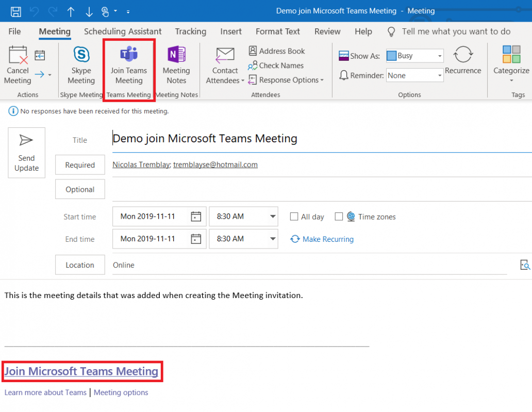Open Room Finder icon by Location
This screenshot has height=412, width=532.
click(x=525, y=265)
